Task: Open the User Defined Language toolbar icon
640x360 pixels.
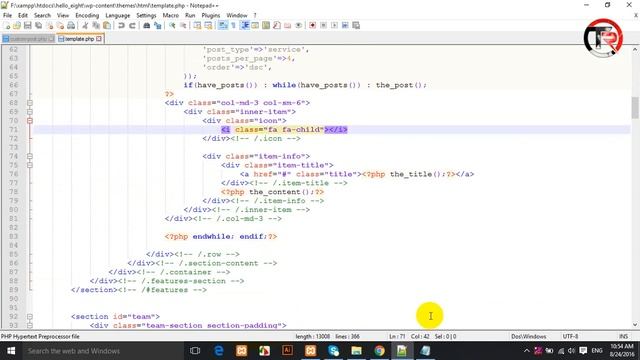Action: click(x=255, y=25)
